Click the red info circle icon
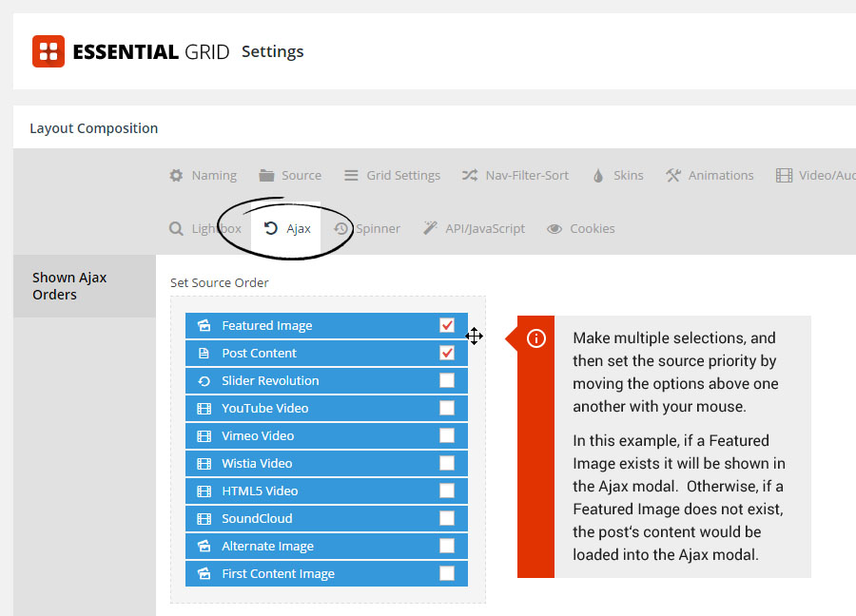This screenshot has width=856, height=616. 536,338
